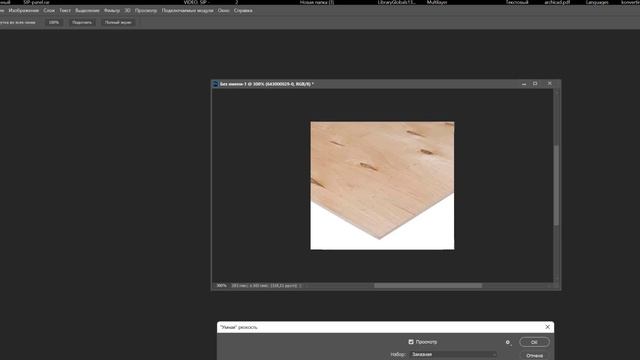Close the document window
The image size is (640, 360).
550,84
